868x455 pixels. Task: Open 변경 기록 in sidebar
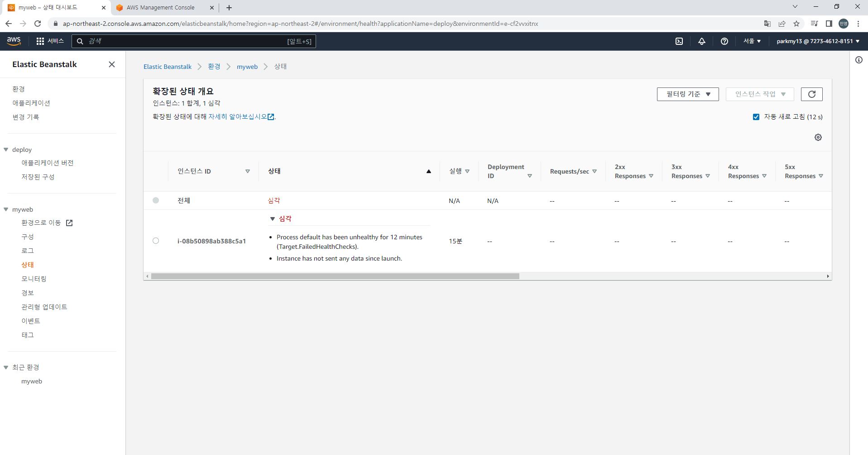[26, 117]
